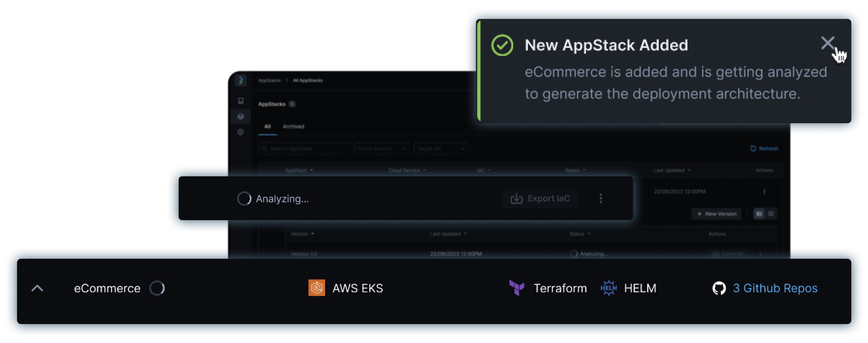The width and height of the screenshot is (868, 343).
Task: Click the Terraform label text
Action: tap(560, 288)
